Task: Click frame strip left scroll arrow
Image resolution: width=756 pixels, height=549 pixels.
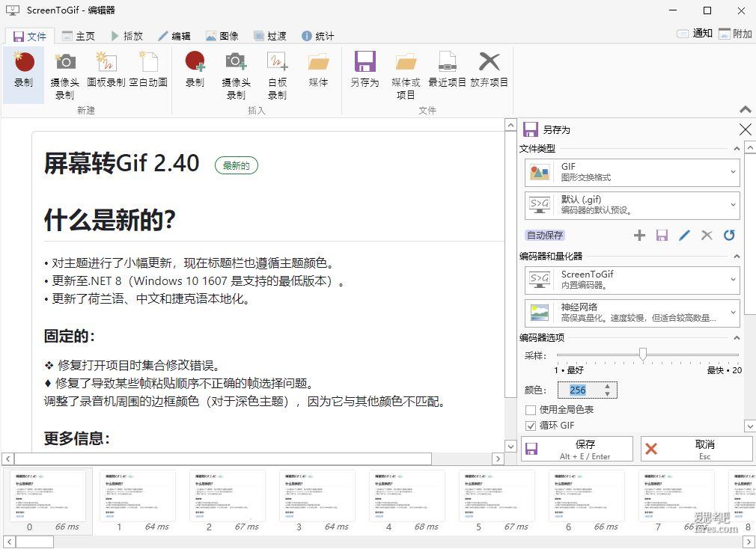Action: pos(8,542)
